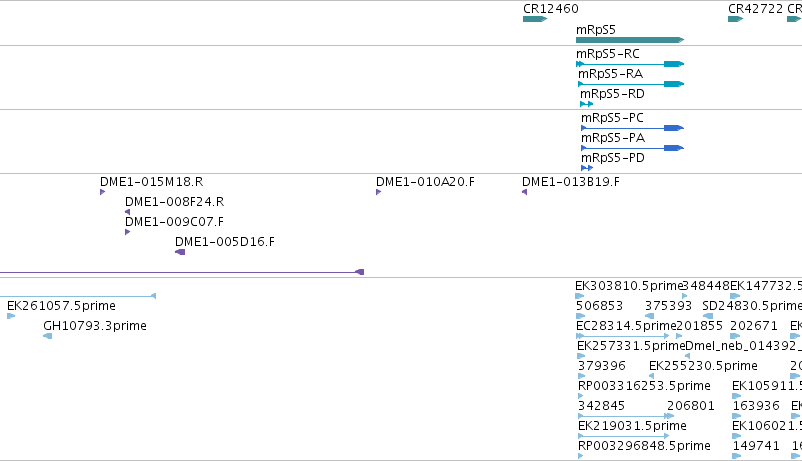Click the mRpS5-PD CDS feature

[x=587, y=168]
